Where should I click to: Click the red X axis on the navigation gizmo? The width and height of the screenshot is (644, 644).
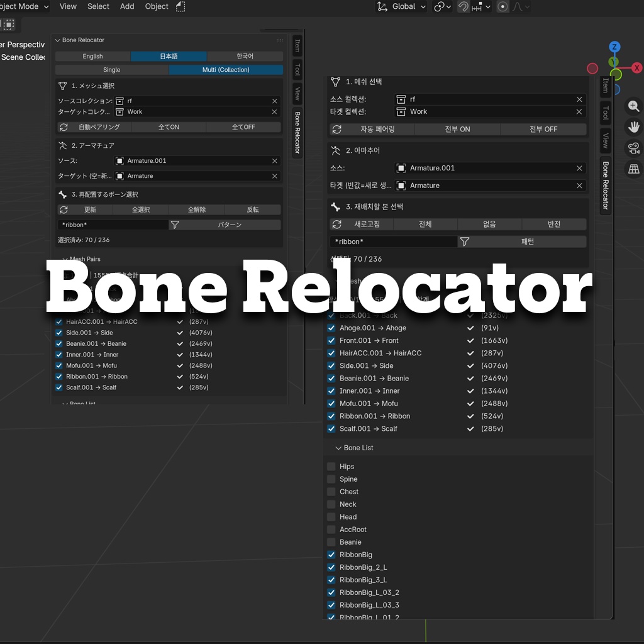tap(635, 68)
